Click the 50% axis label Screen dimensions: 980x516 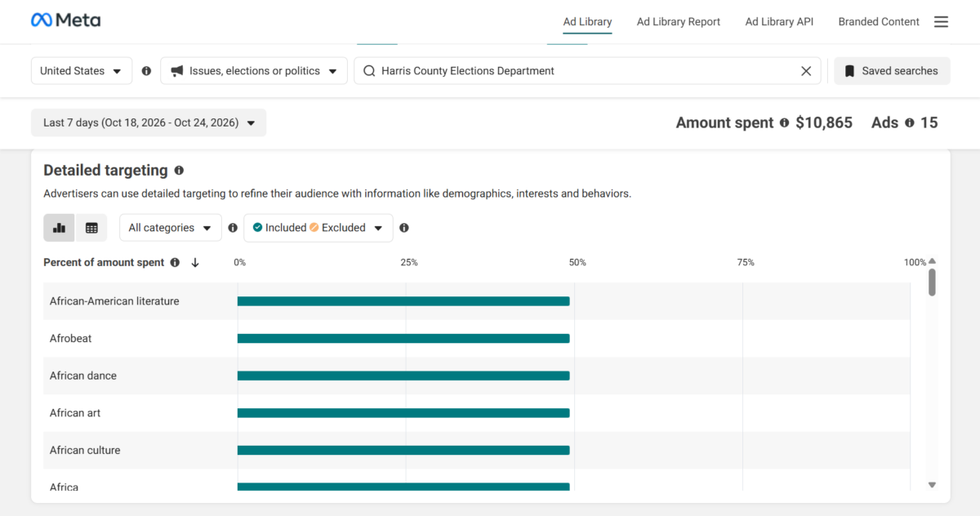tap(577, 263)
